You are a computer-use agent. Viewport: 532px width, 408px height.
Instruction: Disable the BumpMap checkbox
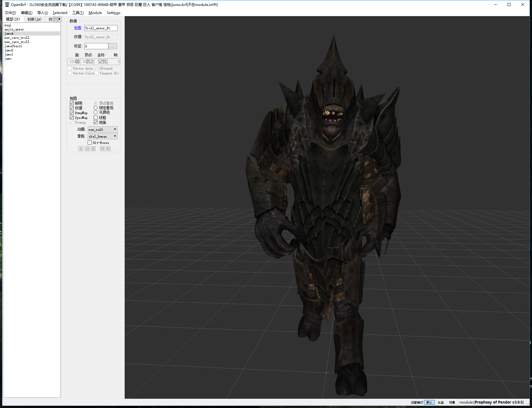click(72, 113)
